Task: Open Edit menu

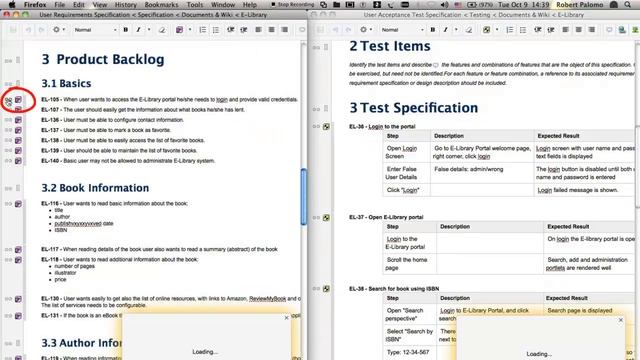Action: click(x=78, y=4)
